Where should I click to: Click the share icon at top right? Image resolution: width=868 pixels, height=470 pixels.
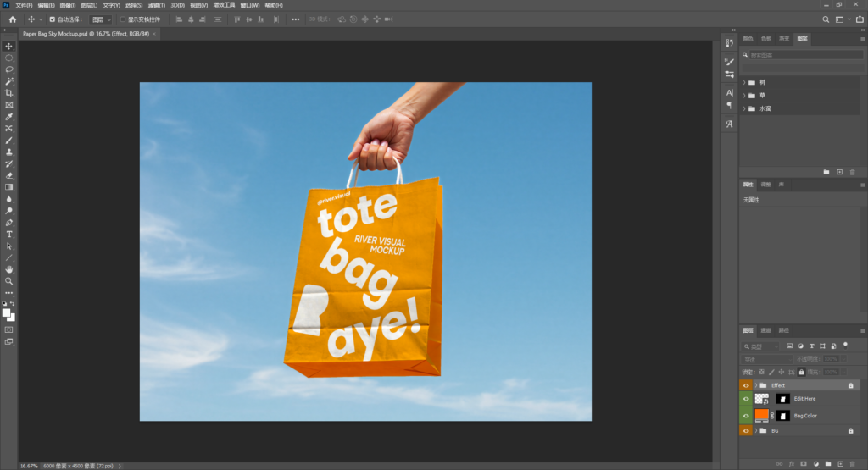tap(860, 19)
